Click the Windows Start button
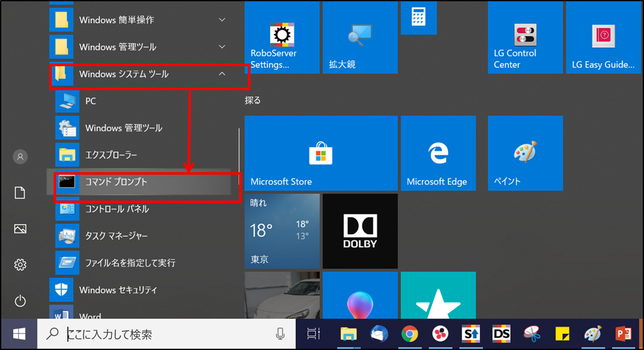 pos(19,334)
